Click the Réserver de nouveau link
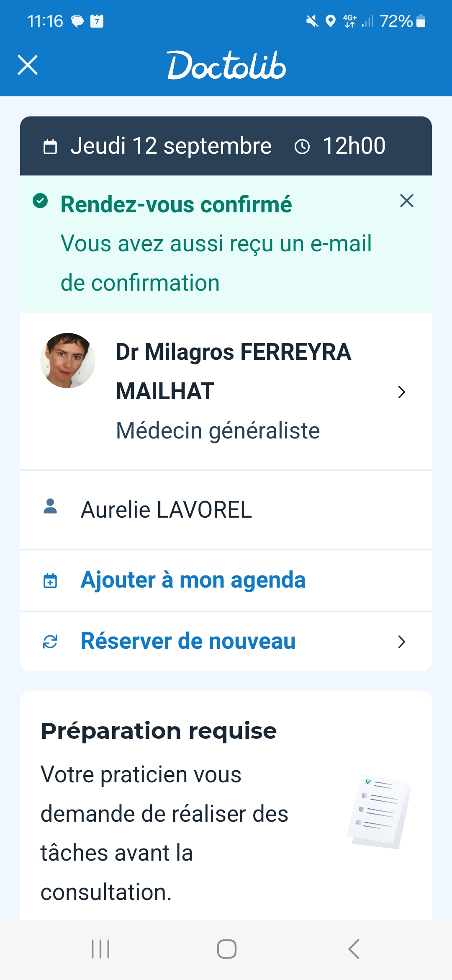This screenshot has width=452, height=980. [188, 641]
